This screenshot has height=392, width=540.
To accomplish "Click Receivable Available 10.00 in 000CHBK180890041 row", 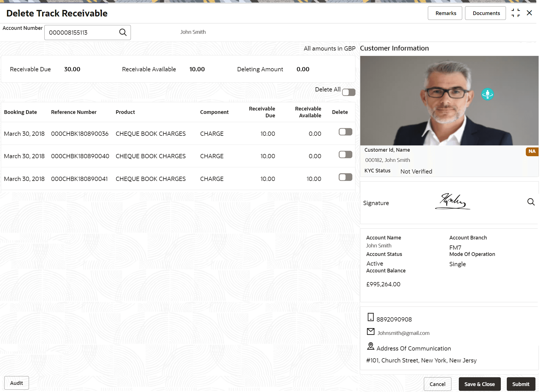I will 314,179.
